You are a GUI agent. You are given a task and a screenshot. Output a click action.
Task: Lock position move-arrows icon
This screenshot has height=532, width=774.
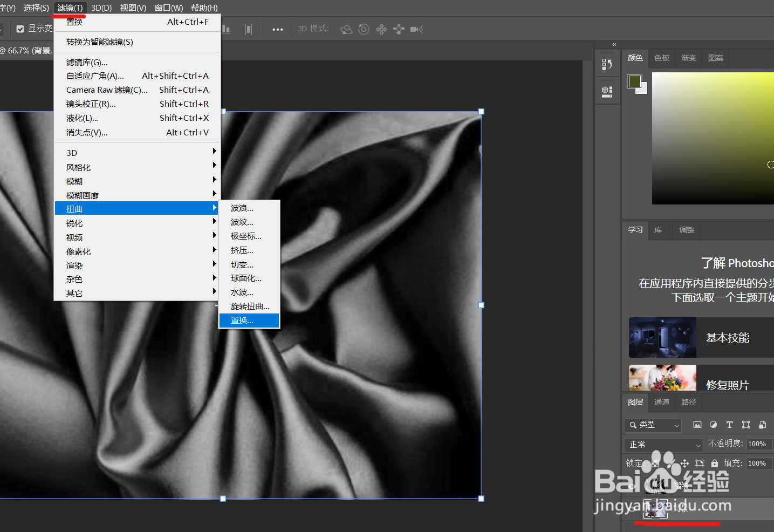click(684, 463)
